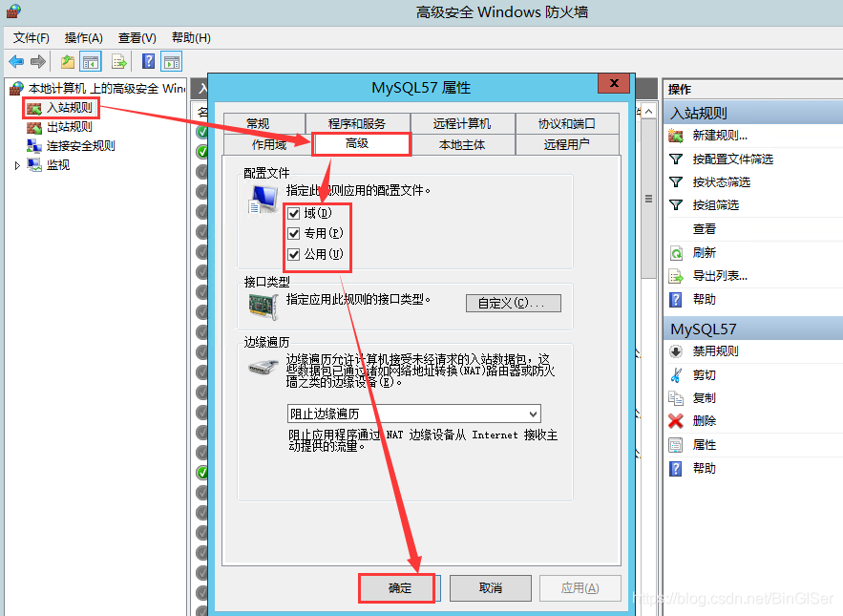Click the rule list scrollbar up arrow
This screenshot has height=616, width=843.
649,112
